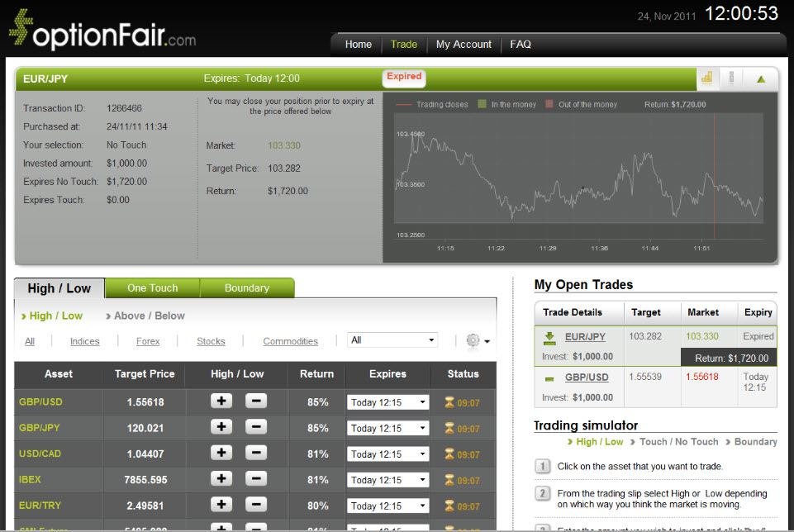794x532 pixels.
Task: Filter assets by Stocks
Action: (211, 341)
